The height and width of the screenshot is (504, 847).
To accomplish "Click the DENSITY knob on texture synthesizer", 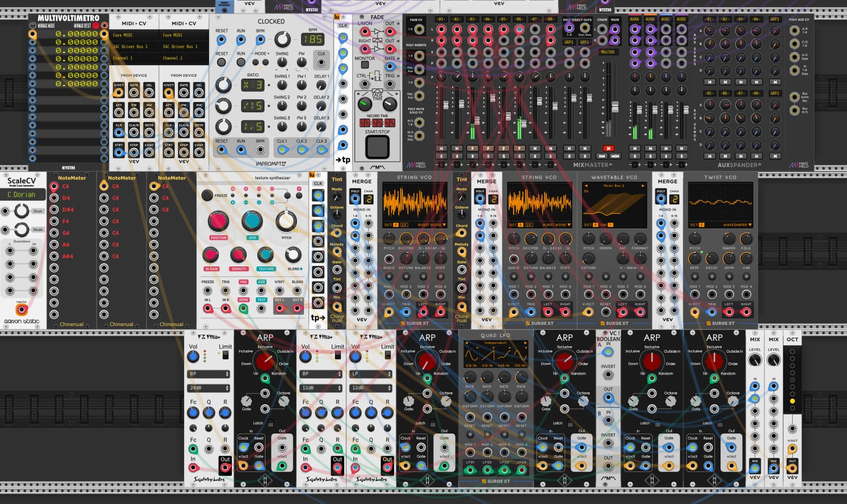I will 238,255.
